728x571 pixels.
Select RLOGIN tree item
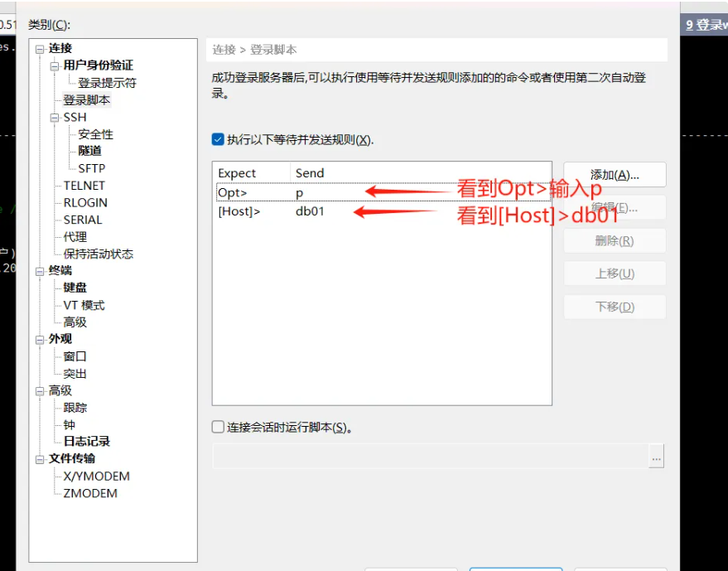pyautogui.click(x=85, y=202)
